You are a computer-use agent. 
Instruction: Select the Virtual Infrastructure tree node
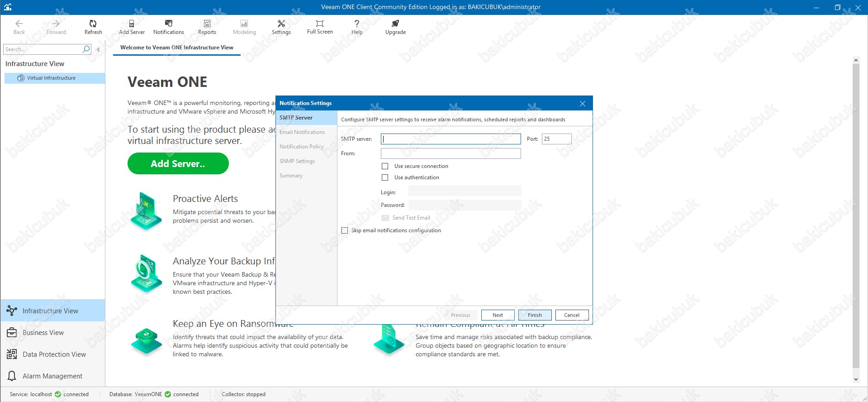coord(54,78)
